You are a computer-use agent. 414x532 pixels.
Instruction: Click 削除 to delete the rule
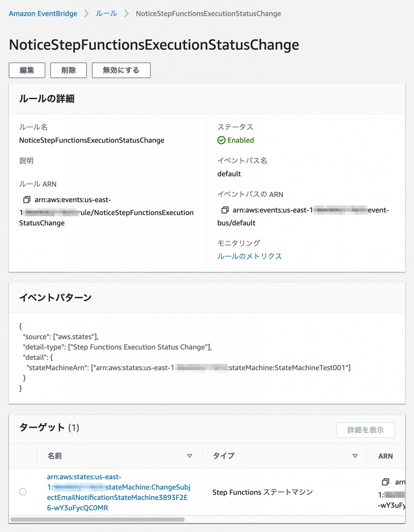(69, 70)
